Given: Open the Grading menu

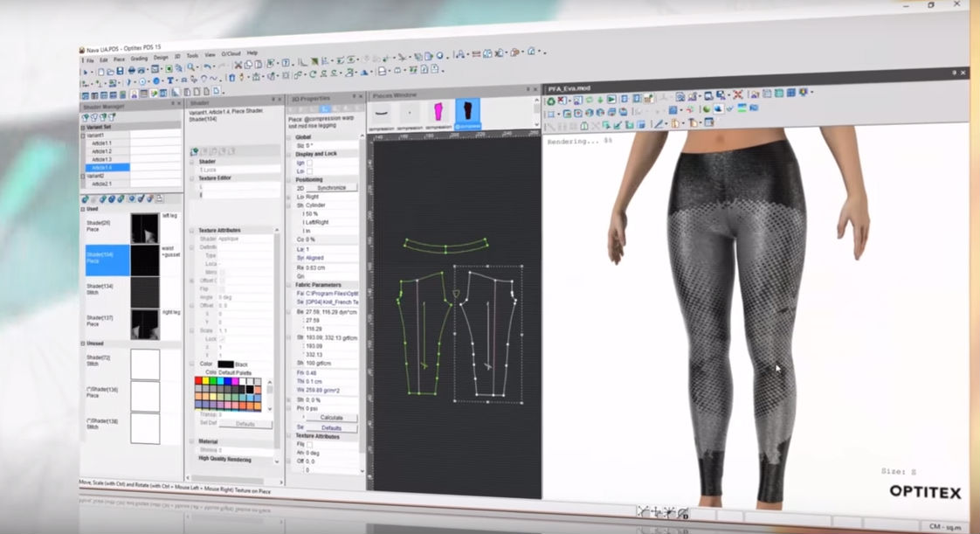Looking at the screenshot, I should 141,56.
